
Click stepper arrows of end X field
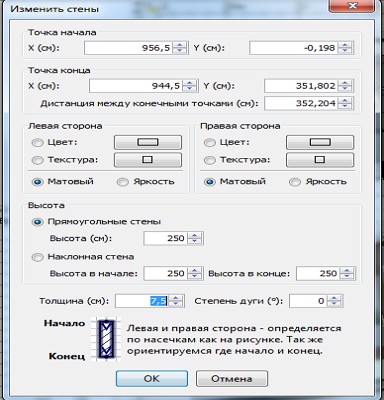[190, 86]
